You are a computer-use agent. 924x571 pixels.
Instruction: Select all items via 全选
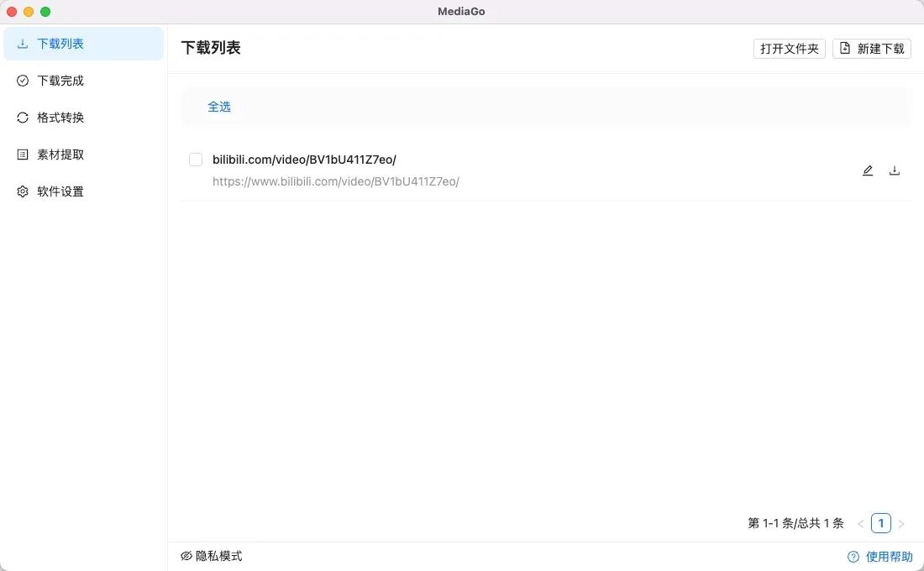[x=219, y=107]
